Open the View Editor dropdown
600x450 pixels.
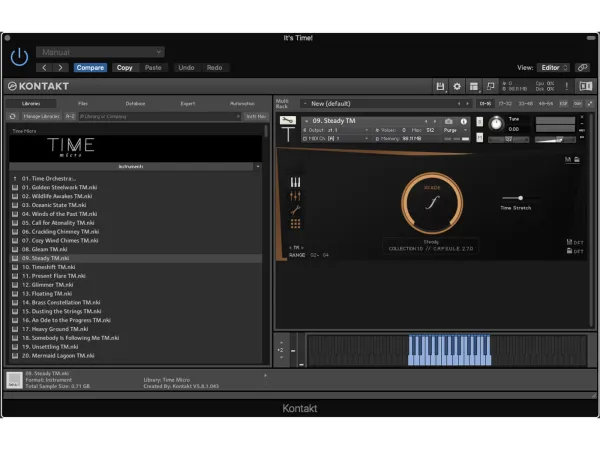coord(553,68)
